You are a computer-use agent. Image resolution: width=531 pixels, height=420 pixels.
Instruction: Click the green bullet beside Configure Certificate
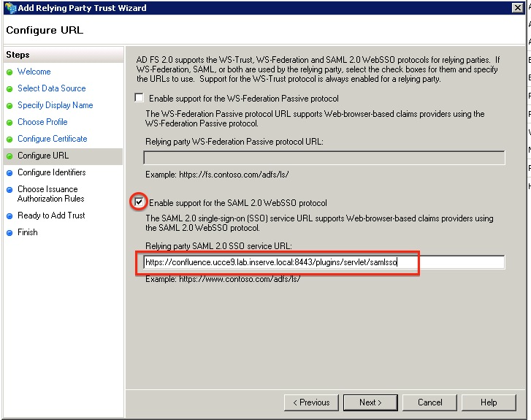(9, 140)
